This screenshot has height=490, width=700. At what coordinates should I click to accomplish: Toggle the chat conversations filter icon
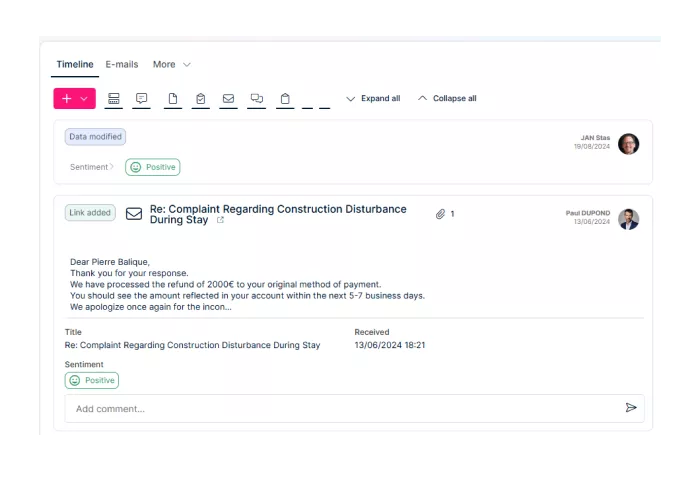[257, 98]
